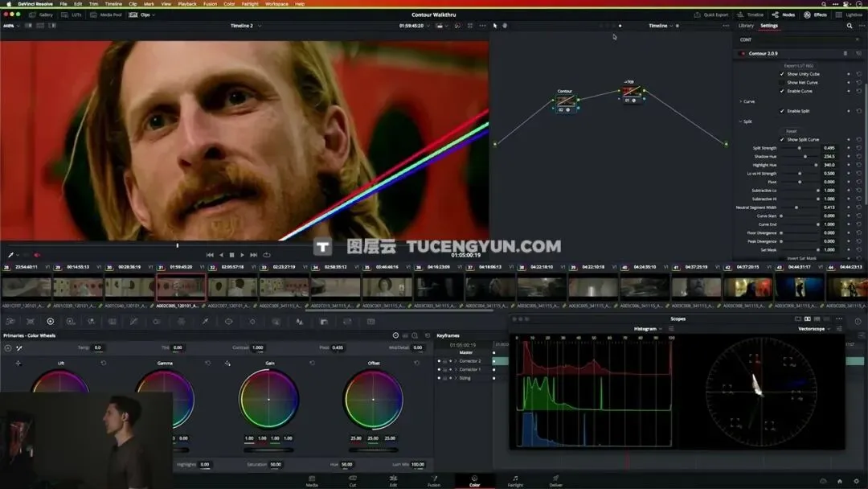
Task: Open the Workspace menu
Action: point(276,4)
